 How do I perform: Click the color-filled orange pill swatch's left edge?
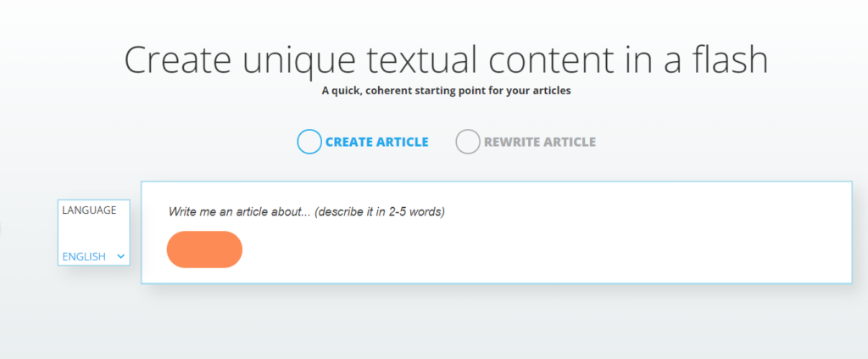(x=173, y=250)
